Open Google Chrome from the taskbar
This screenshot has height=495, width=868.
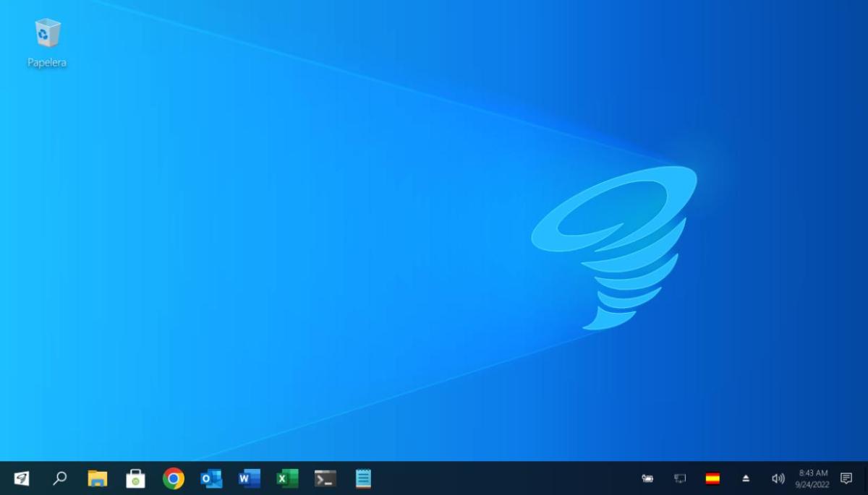pyautogui.click(x=174, y=478)
